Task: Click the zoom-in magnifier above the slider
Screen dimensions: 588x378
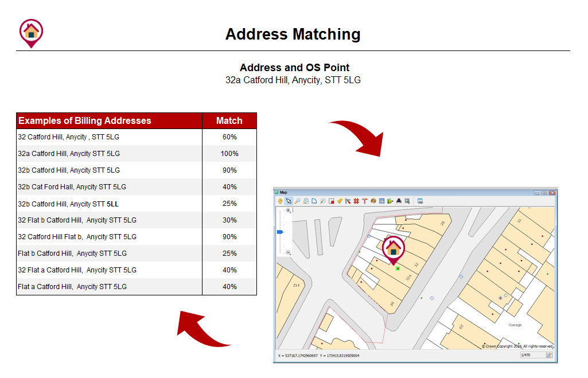Action: (288, 211)
